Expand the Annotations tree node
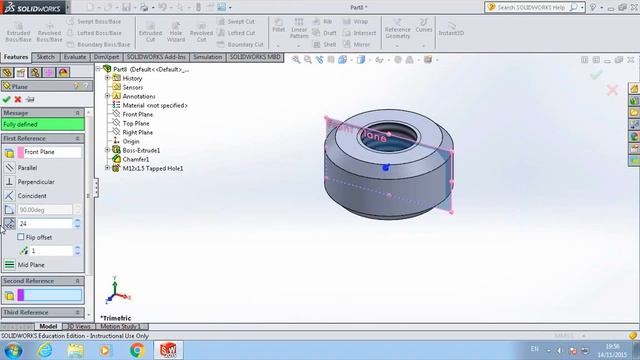This screenshot has width=640, height=360. point(107,96)
